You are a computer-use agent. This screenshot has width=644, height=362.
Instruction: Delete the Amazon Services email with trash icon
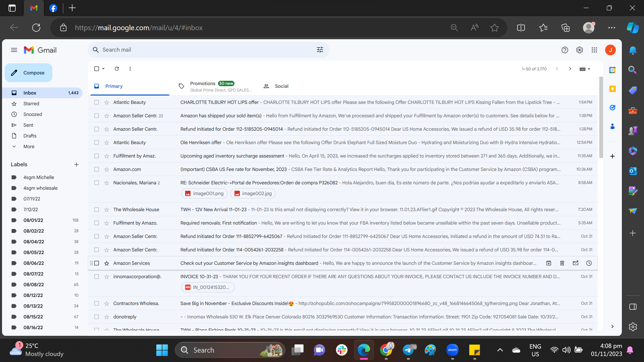[562, 263]
